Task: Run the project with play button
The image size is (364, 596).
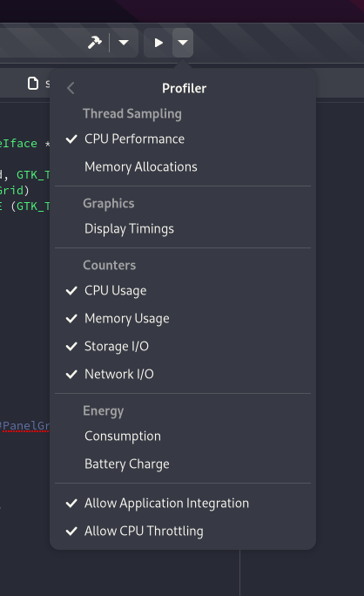Action: (x=158, y=43)
